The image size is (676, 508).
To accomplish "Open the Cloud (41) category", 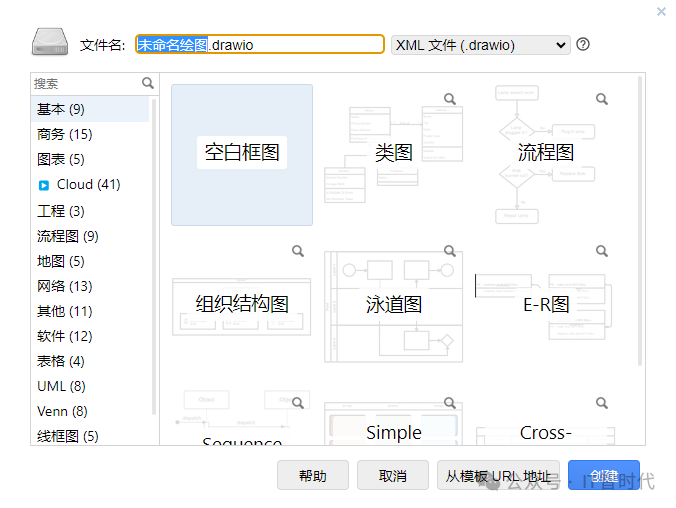I will click(88, 185).
